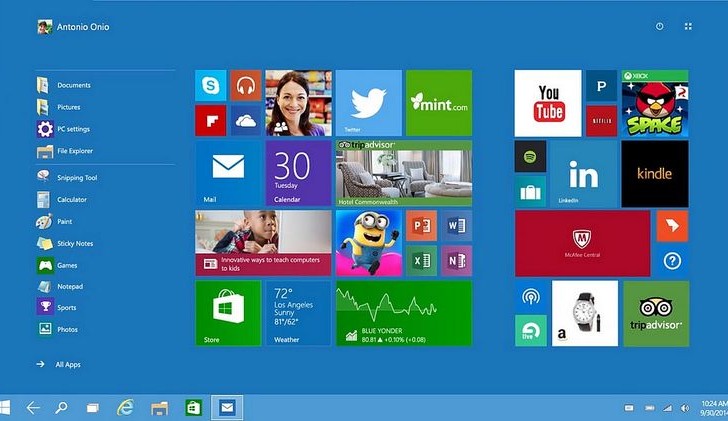Open Documents from the left list

click(x=64, y=85)
